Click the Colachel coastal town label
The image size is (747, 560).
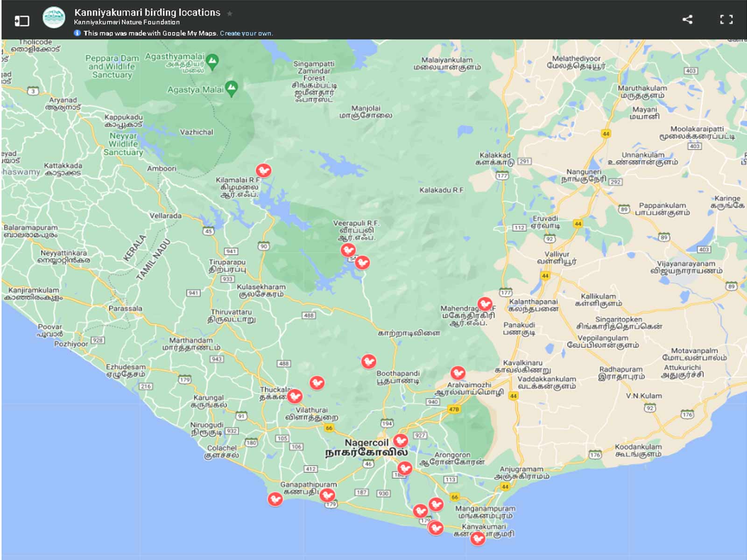click(x=222, y=451)
